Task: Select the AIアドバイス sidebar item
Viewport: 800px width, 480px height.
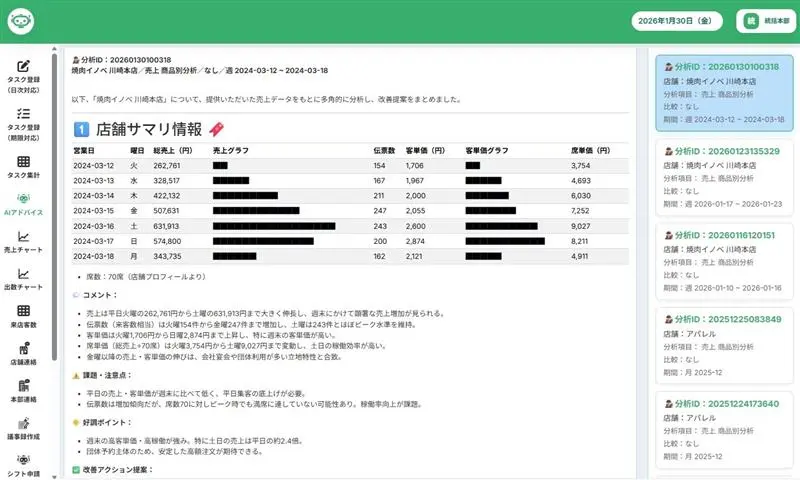Action: [23, 205]
